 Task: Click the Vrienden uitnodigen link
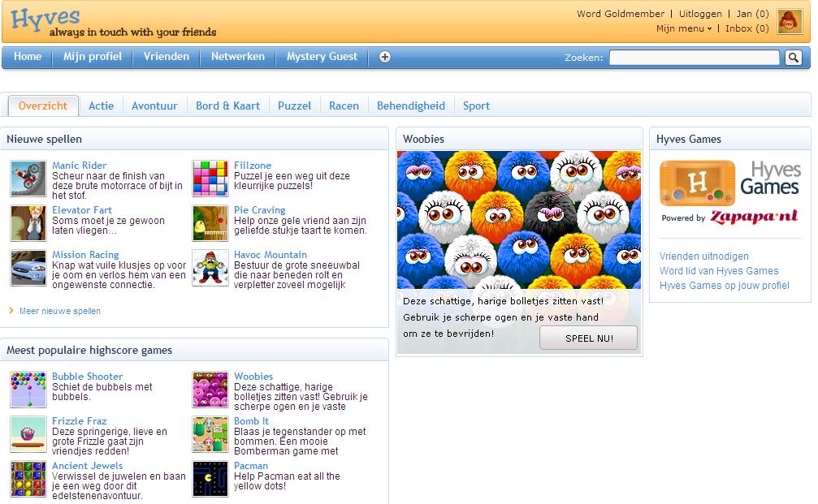[703, 256]
